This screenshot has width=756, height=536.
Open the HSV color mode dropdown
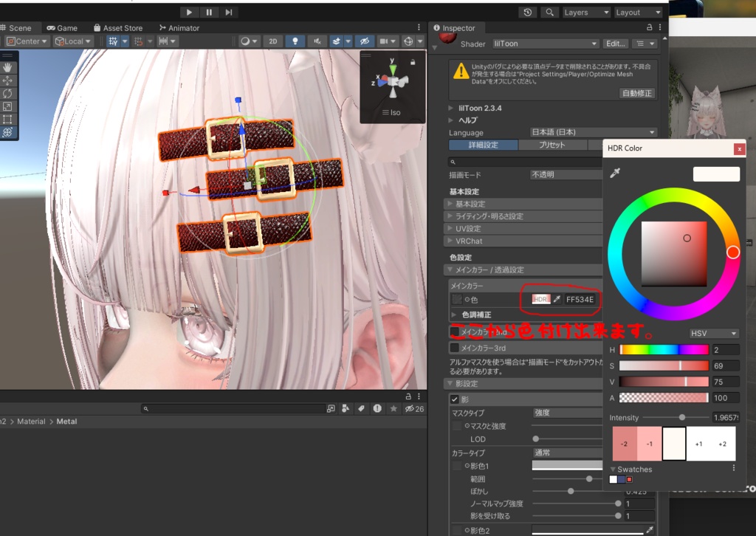pyautogui.click(x=714, y=333)
